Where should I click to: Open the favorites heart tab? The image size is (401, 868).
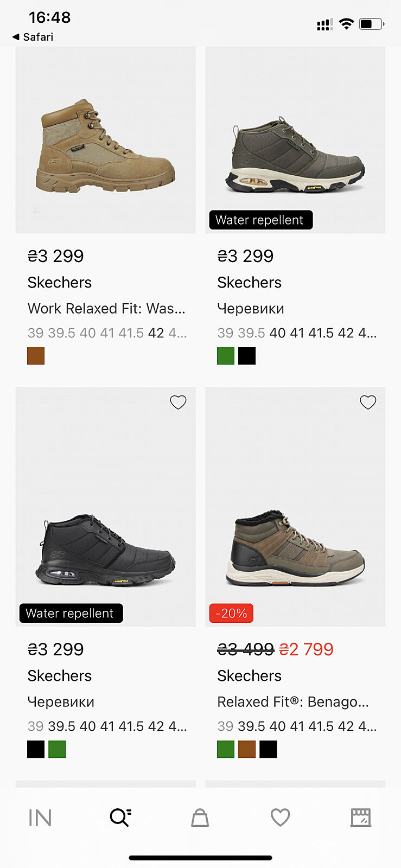point(280,818)
